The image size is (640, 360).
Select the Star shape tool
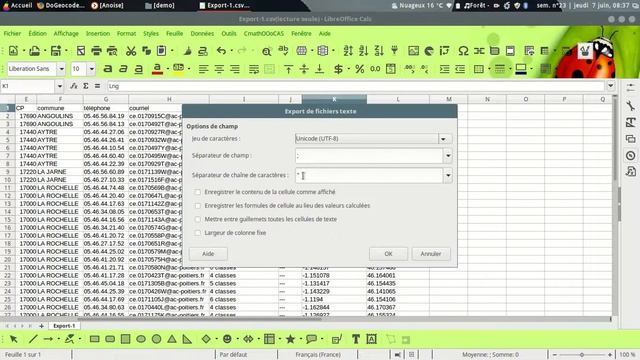click(x=290, y=339)
